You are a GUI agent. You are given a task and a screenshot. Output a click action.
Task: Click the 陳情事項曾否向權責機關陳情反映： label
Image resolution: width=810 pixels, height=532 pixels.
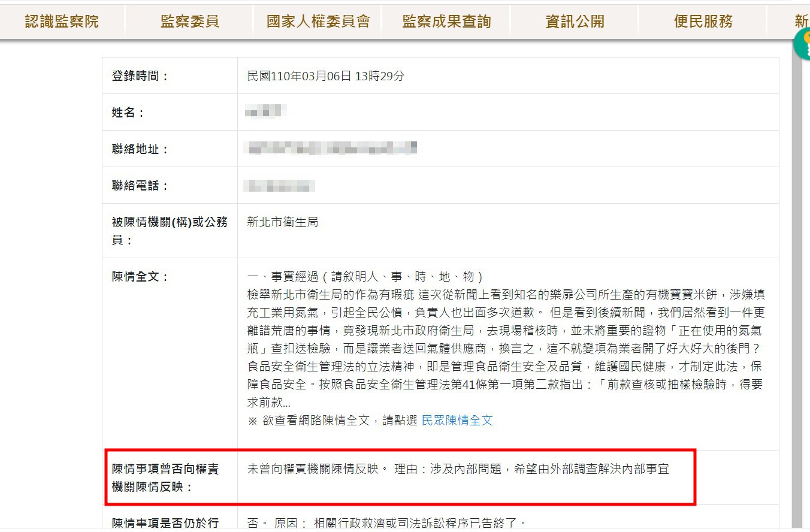pos(165,477)
